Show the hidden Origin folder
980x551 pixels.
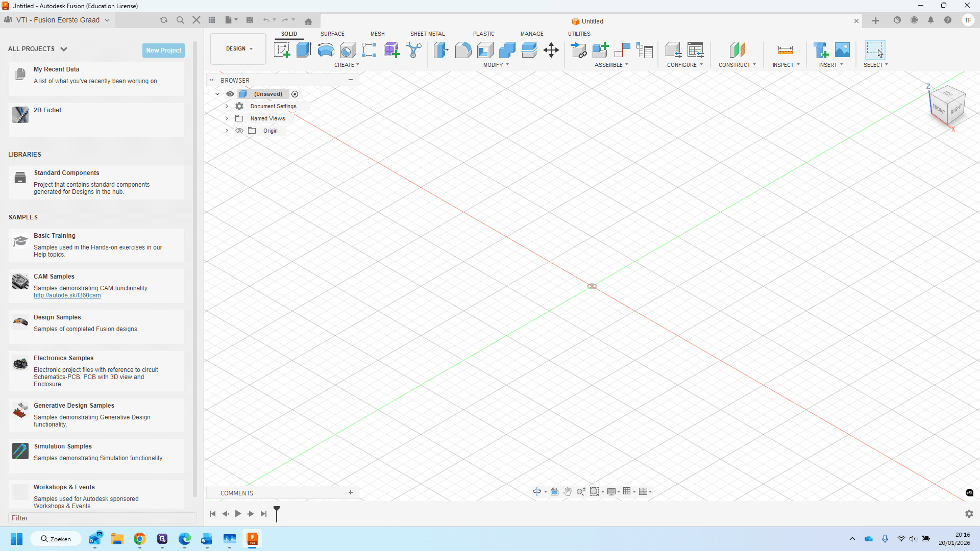239,131
